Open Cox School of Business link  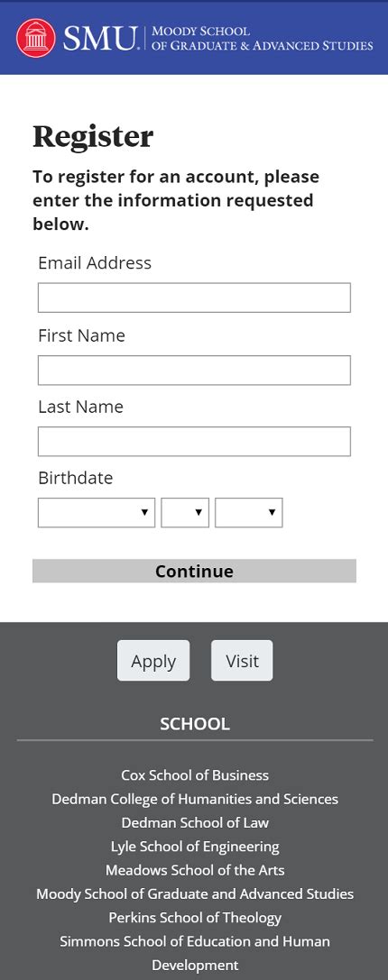click(x=195, y=775)
